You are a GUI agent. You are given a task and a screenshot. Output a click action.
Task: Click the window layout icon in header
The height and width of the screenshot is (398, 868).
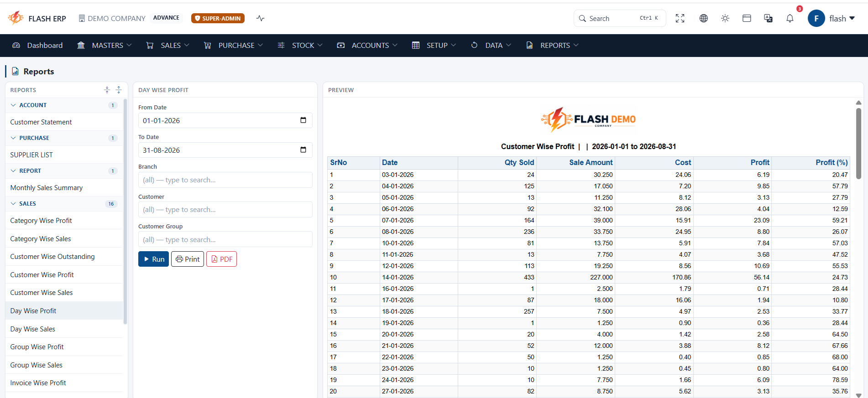click(747, 18)
